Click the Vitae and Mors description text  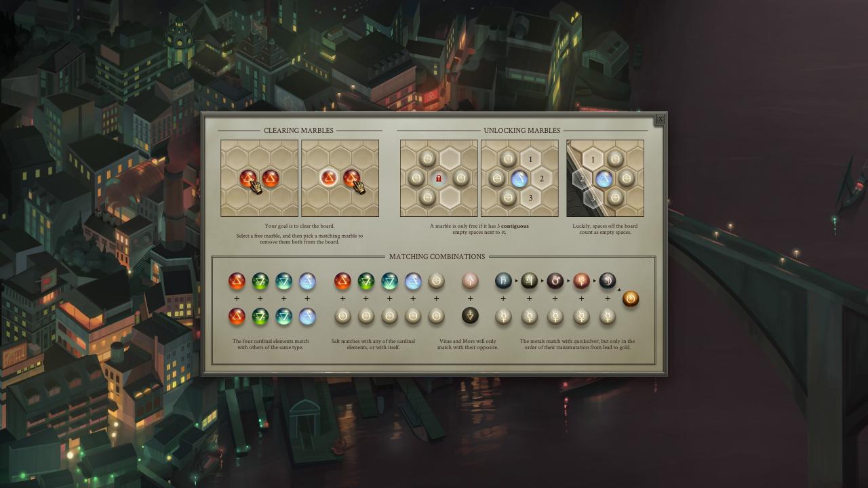tap(468, 344)
